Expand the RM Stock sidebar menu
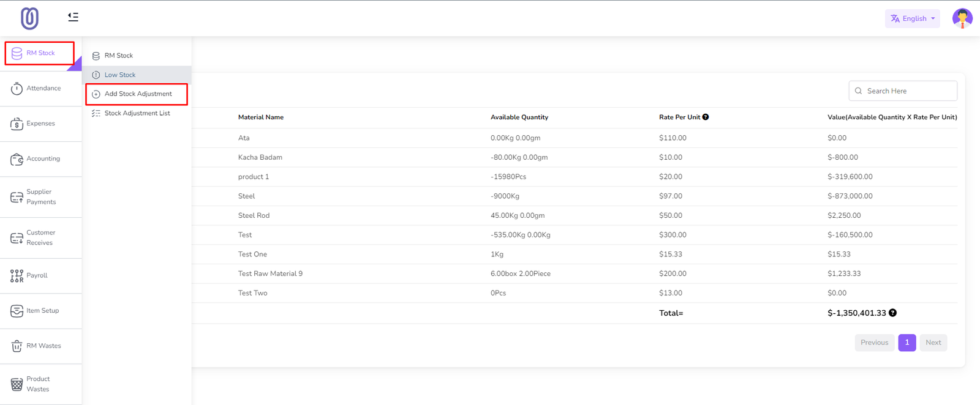The height and width of the screenshot is (405, 980). point(40,53)
